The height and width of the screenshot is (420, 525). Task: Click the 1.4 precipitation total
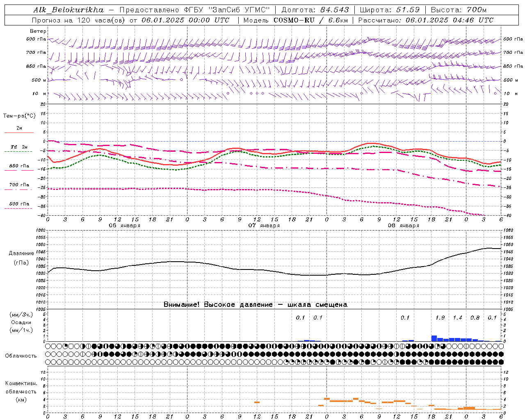click(457, 317)
